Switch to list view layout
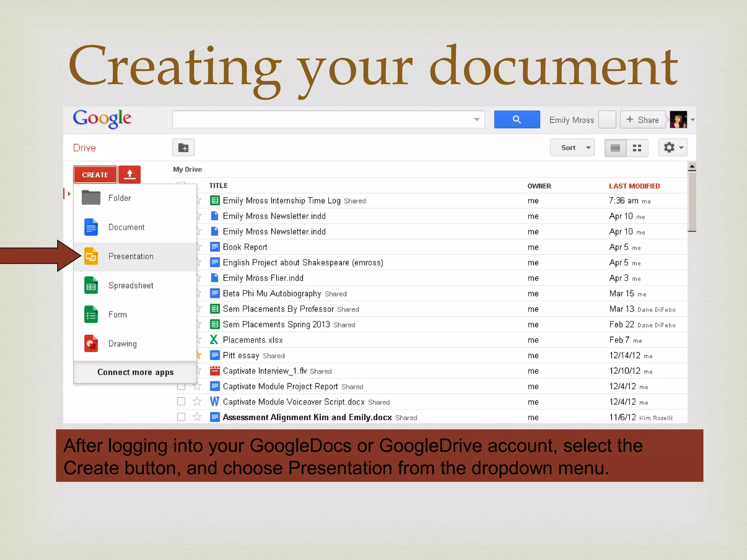The width and height of the screenshot is (747, 560). [615, 148]
